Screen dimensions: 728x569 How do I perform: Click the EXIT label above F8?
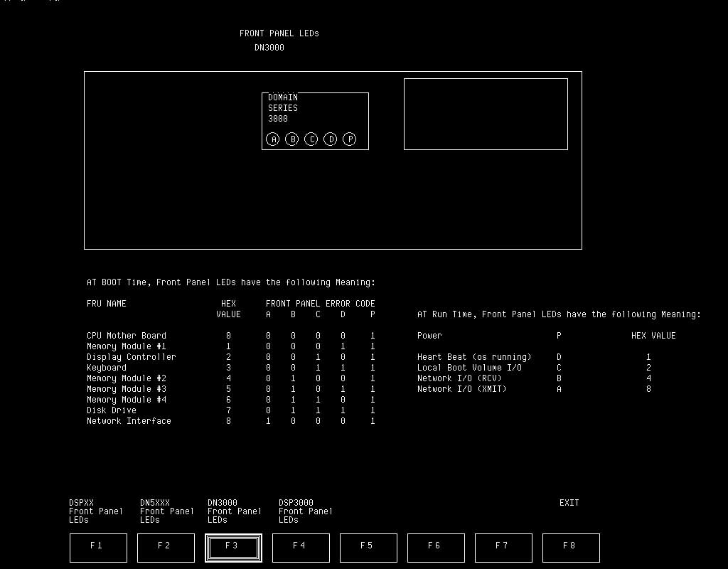(569, 503)
